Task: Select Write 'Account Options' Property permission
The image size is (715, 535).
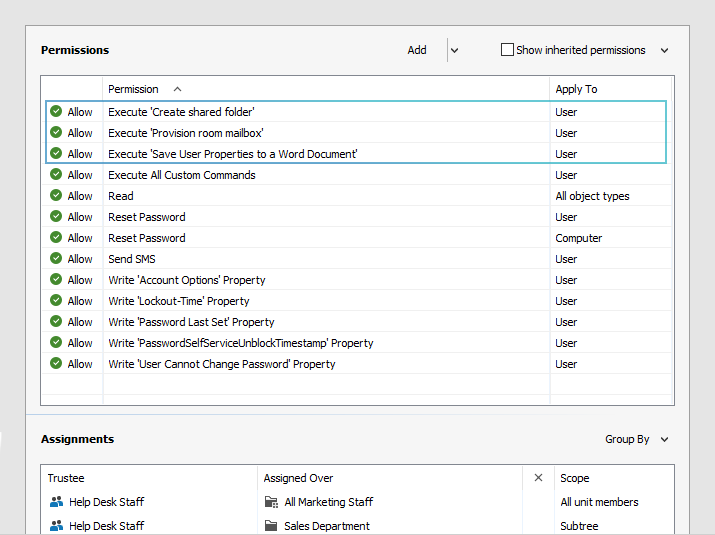Action: 187,280
